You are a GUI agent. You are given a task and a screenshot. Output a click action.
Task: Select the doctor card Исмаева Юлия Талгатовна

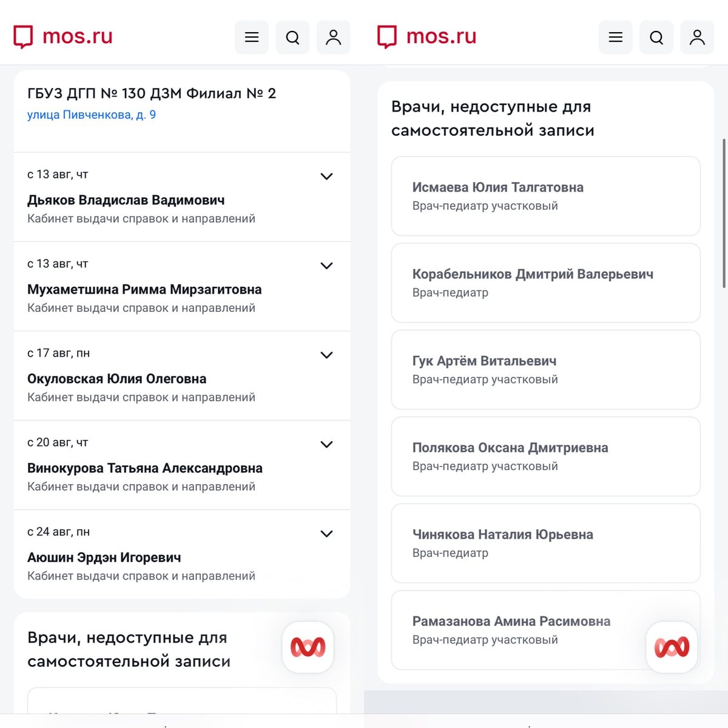tap(546, 196)
